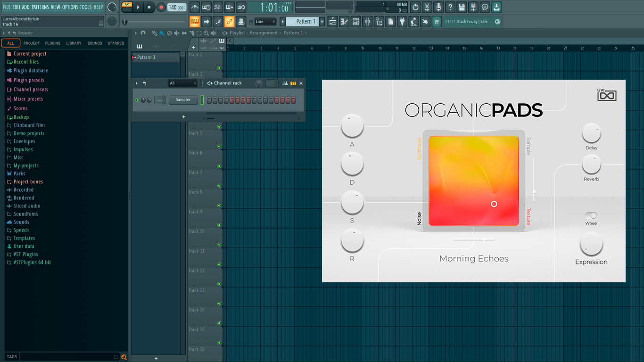Viewport: 644px width, 362px height.
Task: Open the playlist view icon
Action: click(333, 22)
